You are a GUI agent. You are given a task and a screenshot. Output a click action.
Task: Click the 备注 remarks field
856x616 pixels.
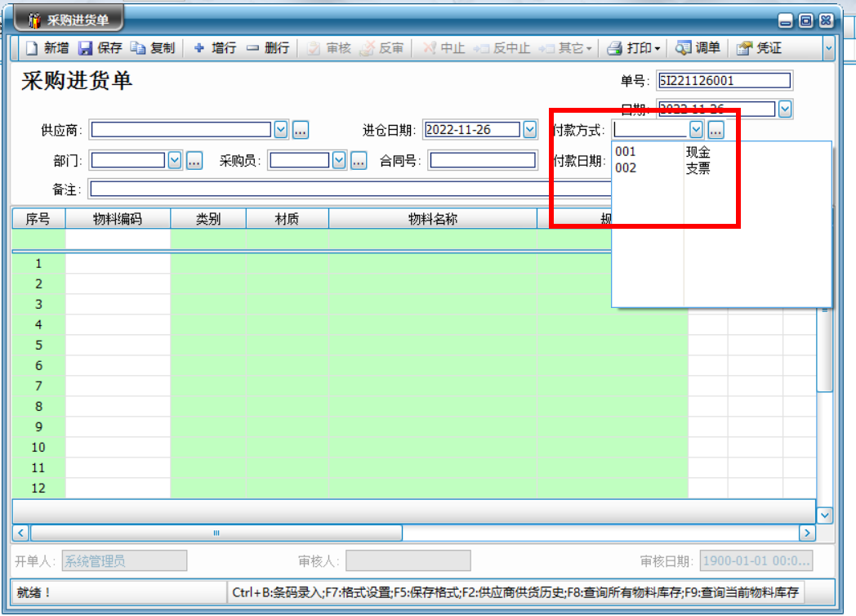click(350, 190)
